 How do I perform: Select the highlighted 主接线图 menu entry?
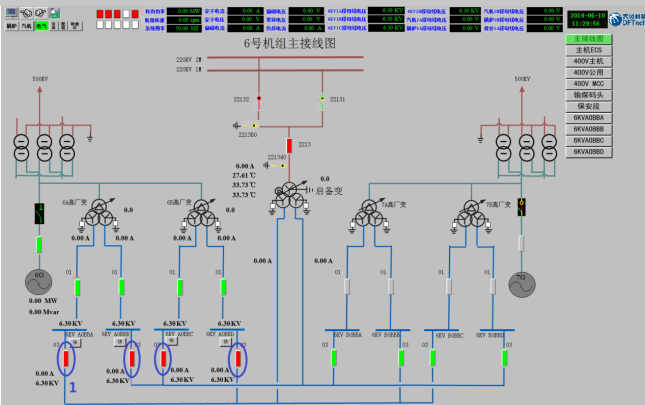[587, 39]
